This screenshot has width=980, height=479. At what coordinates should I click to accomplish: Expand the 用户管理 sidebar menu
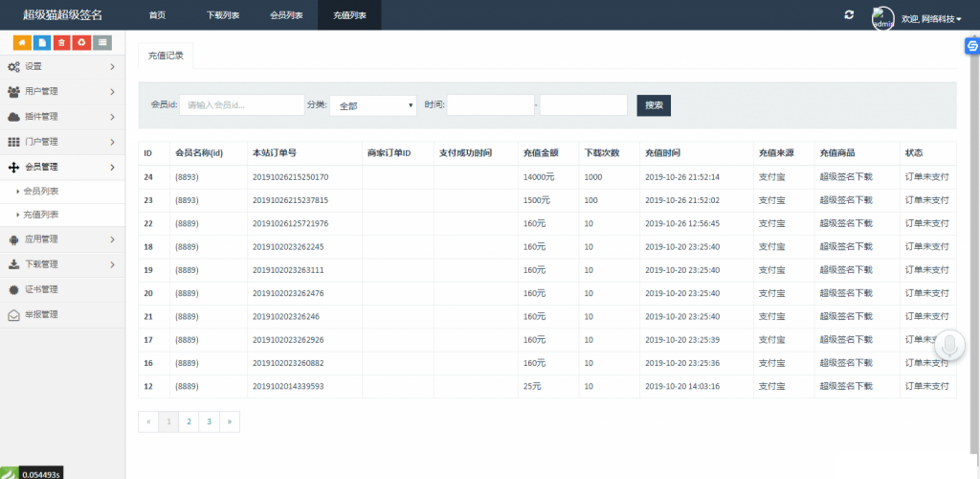(x=62, y=92)
